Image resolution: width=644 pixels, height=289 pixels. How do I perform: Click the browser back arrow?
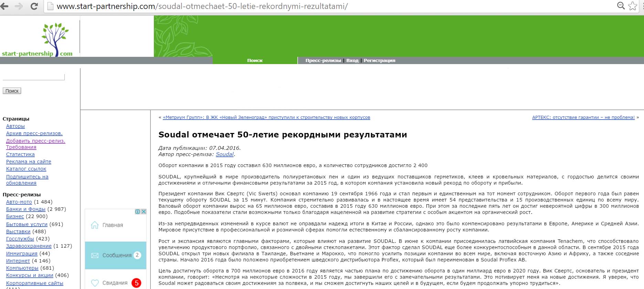coord(5,6)
